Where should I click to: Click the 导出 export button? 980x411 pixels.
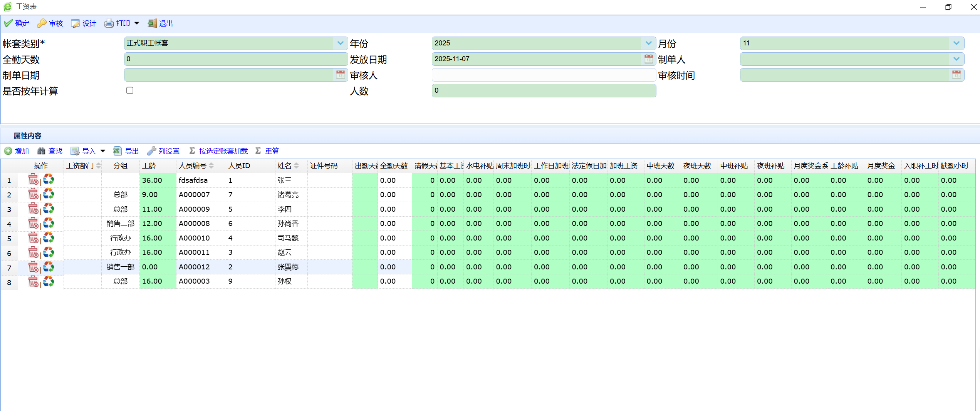pos(126,151)
